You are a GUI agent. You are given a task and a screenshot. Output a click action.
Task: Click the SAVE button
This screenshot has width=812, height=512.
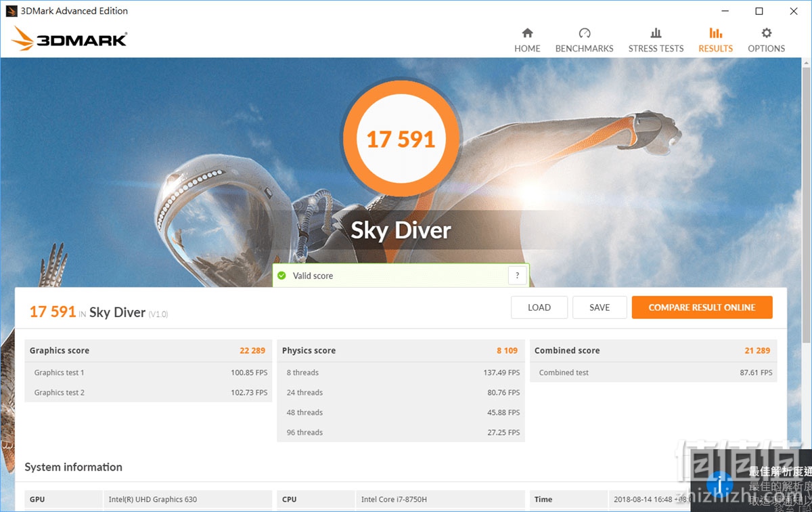point(600,307)
